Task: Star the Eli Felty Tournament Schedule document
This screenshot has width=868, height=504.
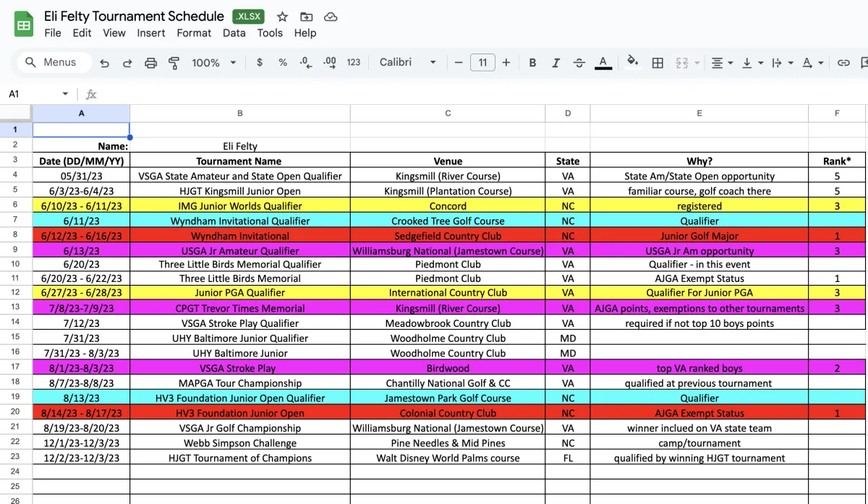Action: [x=282, y=17]
